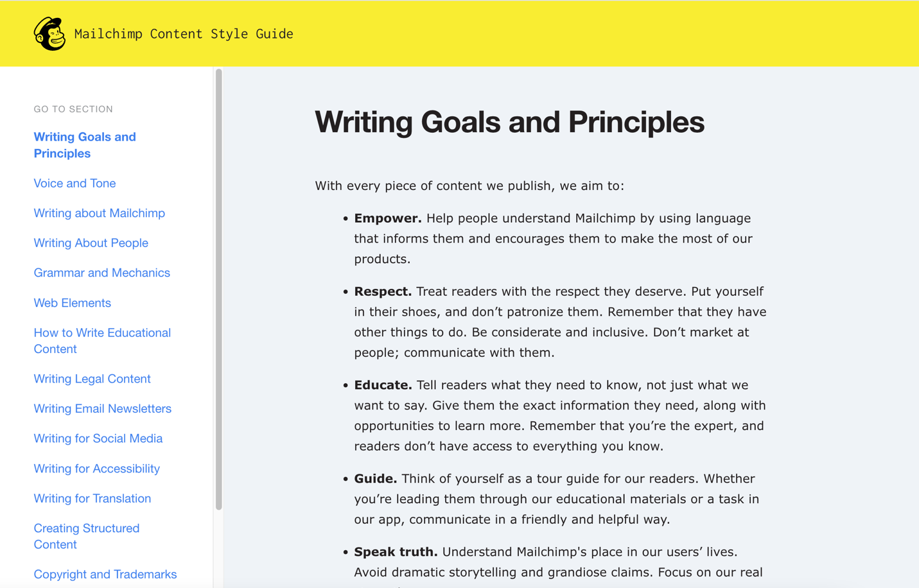Select the Web Elements section
Screen dimensions: 919x588
tap(72, 302)
